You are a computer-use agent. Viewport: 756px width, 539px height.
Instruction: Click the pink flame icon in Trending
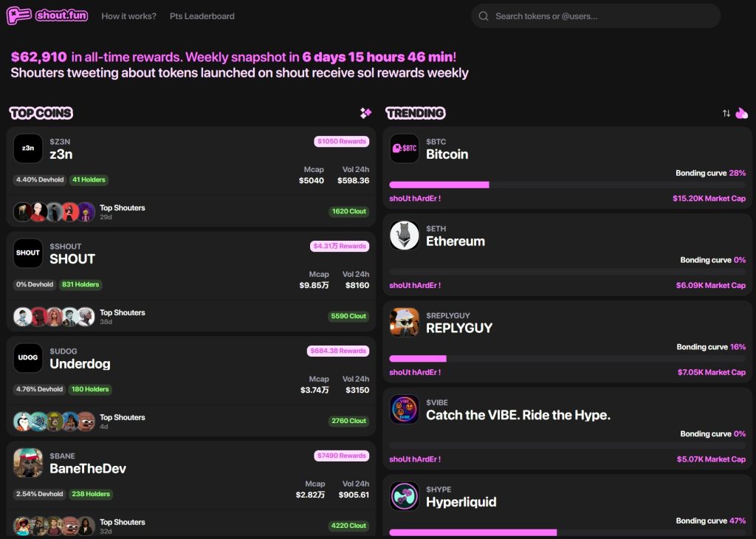[741, 113]
